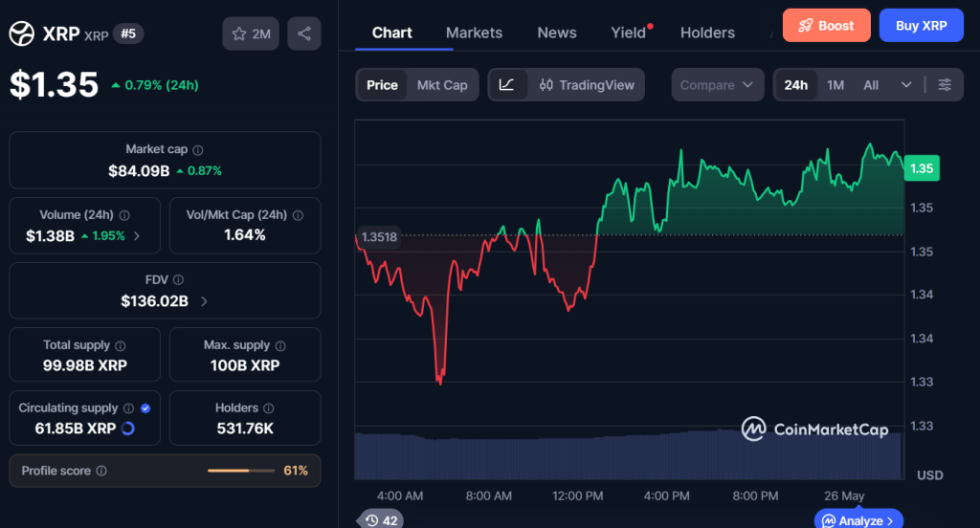Open more time range options chevron
980x528 pixels.
click(906, 85)
